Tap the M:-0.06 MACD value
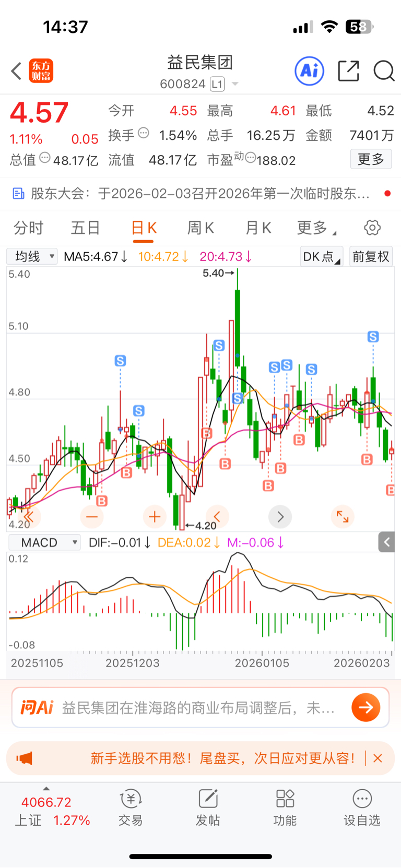 click(x=256, y=542)
